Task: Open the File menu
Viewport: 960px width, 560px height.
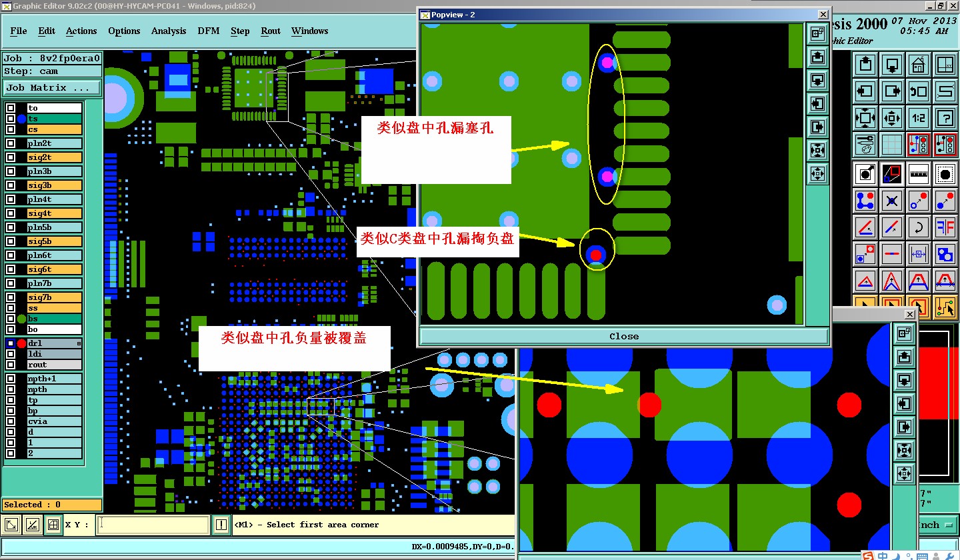Action: pyautogui.click(x=19, y=31)
